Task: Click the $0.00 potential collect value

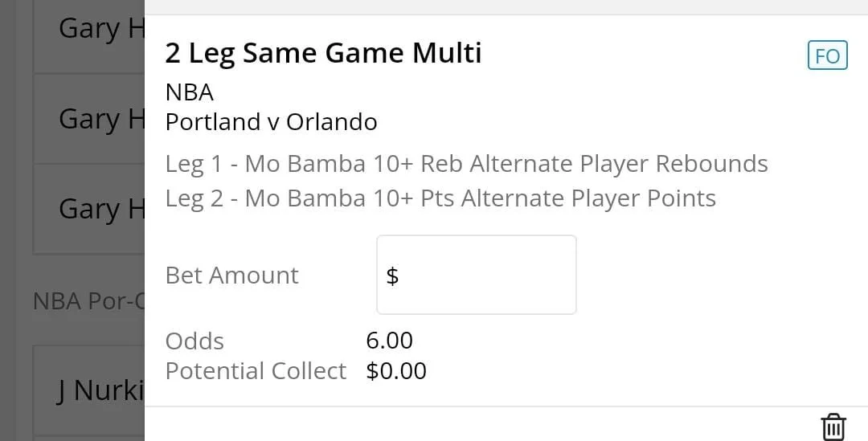Action: (396, 371)
